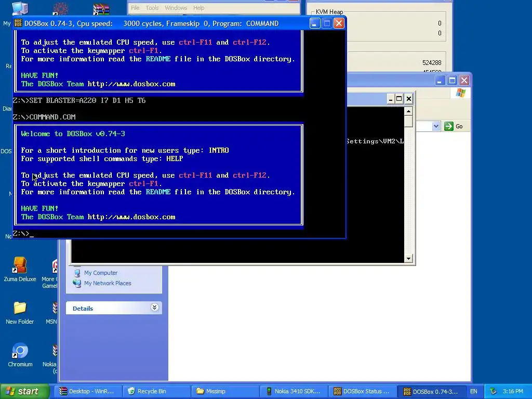Screen dimensions: 532x399
Task: Open the Windows menu in background window
Action: [x=176, y=8]
